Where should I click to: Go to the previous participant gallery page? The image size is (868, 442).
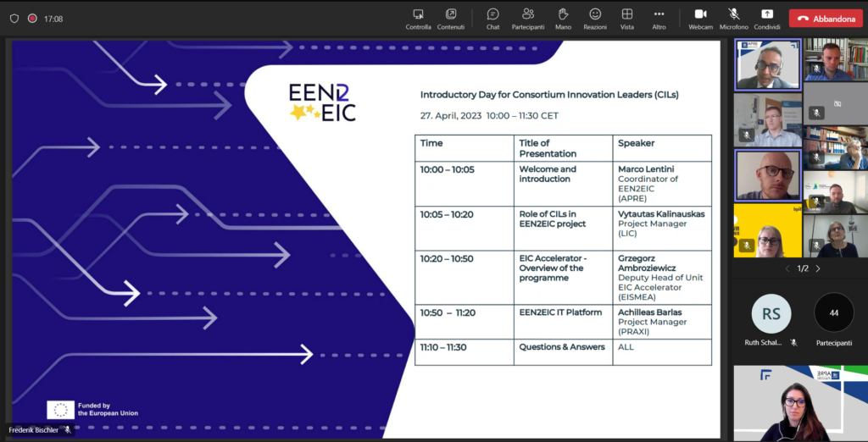click(787, 269)
